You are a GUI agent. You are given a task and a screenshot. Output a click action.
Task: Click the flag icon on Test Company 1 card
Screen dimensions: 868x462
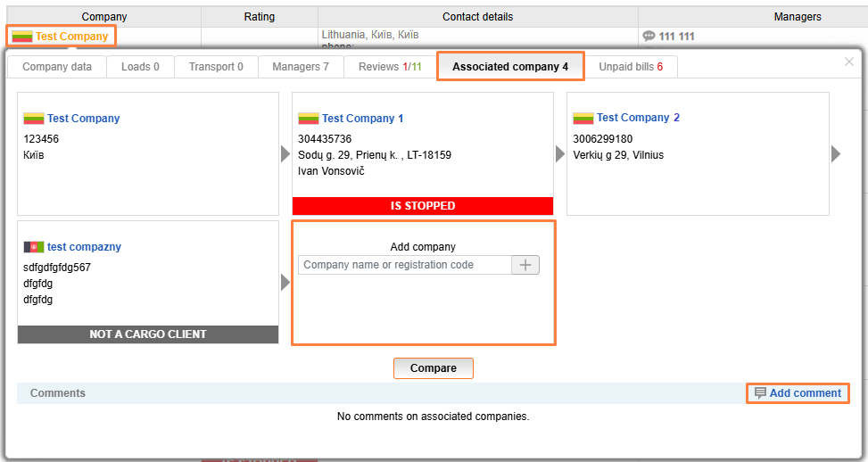308,119
